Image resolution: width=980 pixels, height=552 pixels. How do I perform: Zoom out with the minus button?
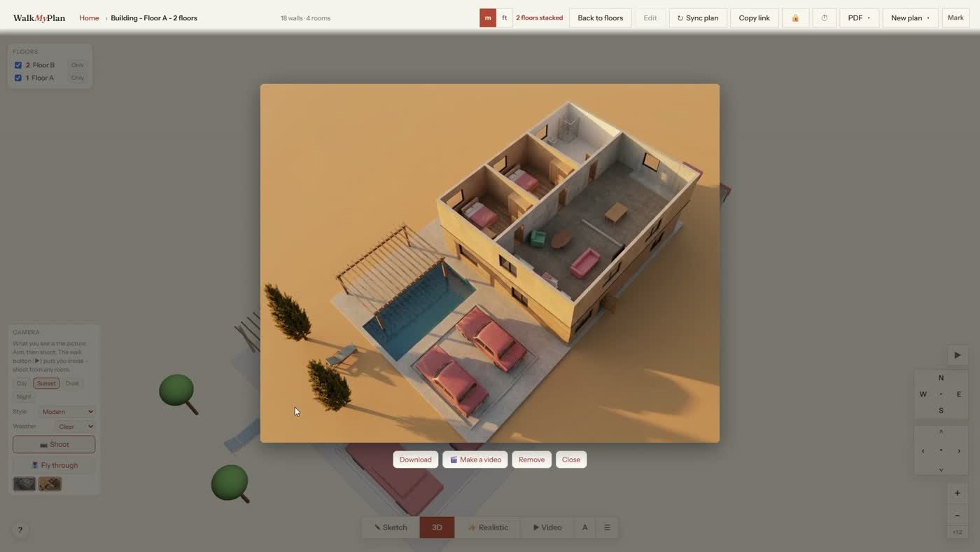tap(957, 516)
